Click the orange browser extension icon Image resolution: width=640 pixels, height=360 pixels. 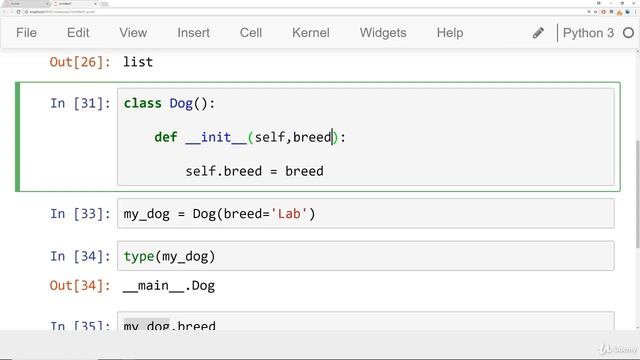[x=619, y=12]
